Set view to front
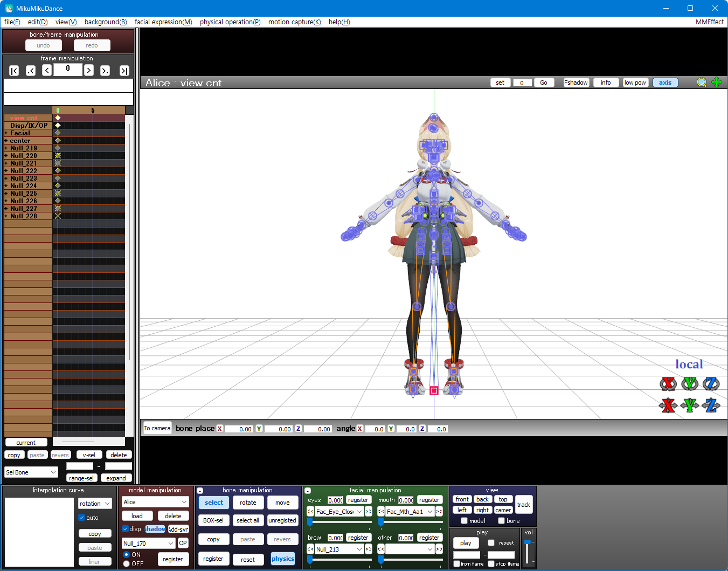The width and height of the screenshot is (728, 571). 462,499
